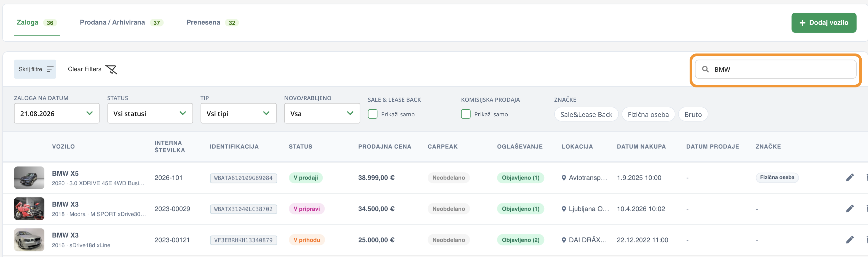The width and height of the screenshot is (868, 257).
Task: Click the Vozilo column header
Action: click(x=63, y=146)
